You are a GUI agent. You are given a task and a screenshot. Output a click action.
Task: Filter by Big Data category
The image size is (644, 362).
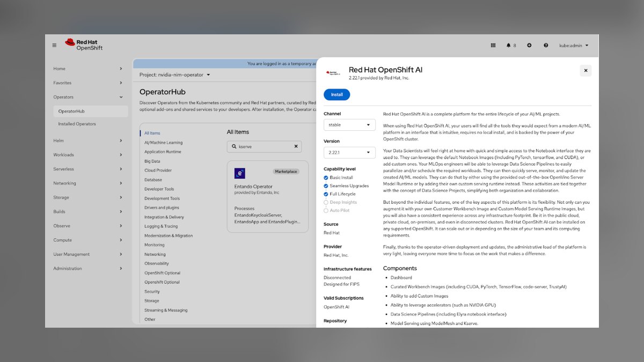point(152,161)
